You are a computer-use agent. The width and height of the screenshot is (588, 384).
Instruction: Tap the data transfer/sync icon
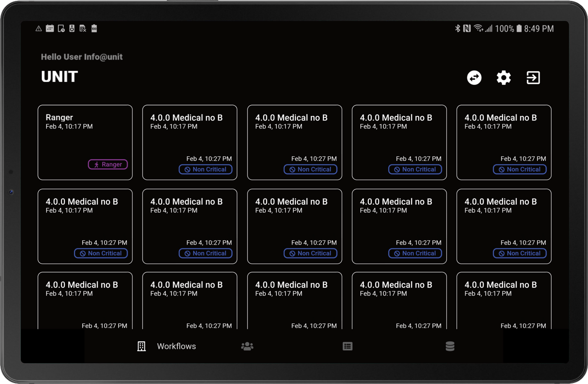coord(474,78)
